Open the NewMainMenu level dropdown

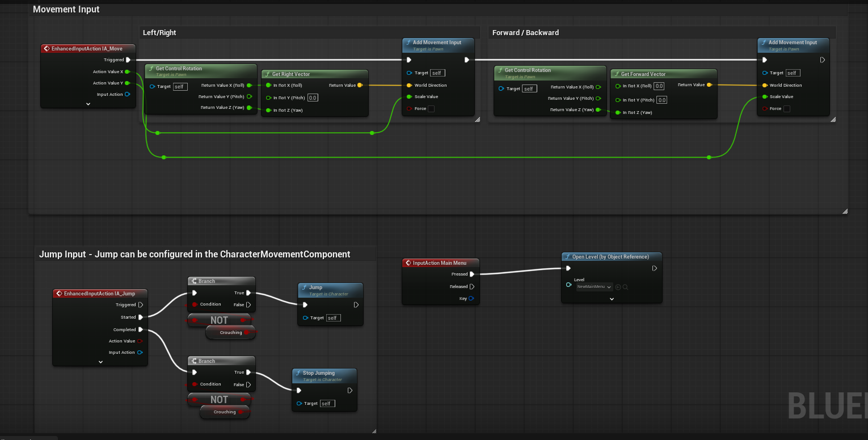595,287
